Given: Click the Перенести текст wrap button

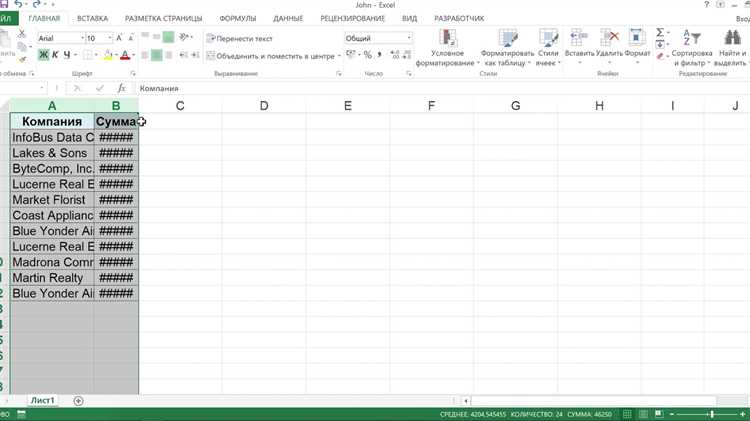Looking at the screenshot, I should pos(240,38).
